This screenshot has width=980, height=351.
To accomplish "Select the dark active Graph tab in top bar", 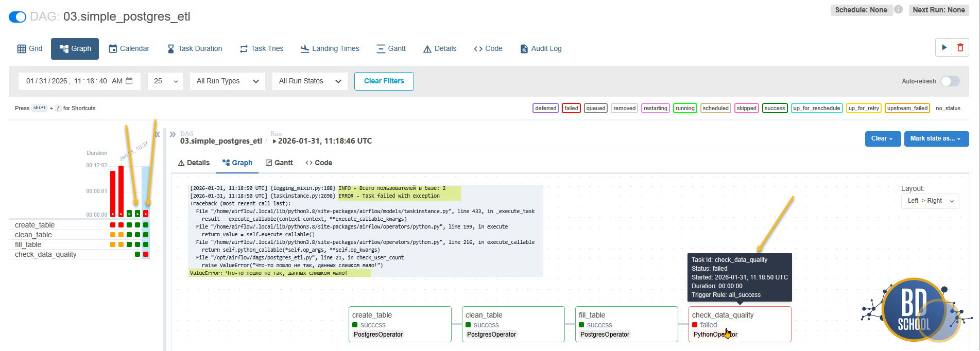I will (x=75, y=48).
